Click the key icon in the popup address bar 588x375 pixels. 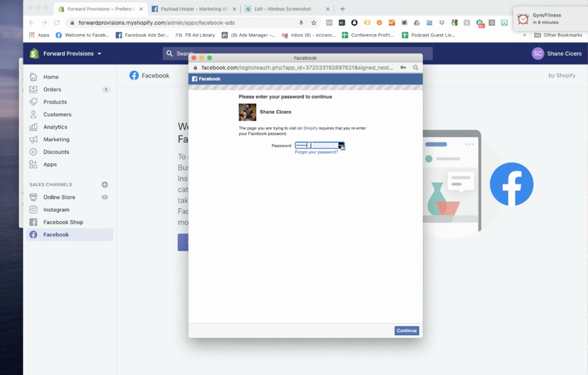point(403,68)
